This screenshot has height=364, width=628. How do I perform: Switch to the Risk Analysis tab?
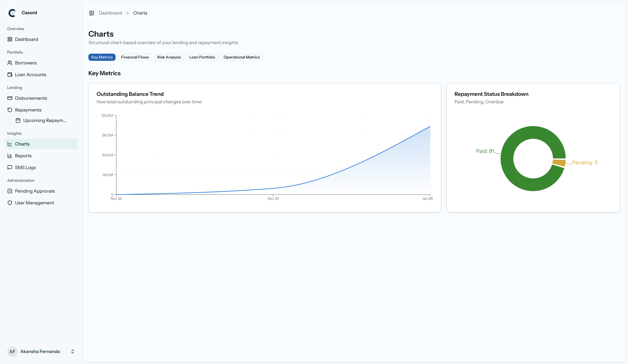pos(169,57)
